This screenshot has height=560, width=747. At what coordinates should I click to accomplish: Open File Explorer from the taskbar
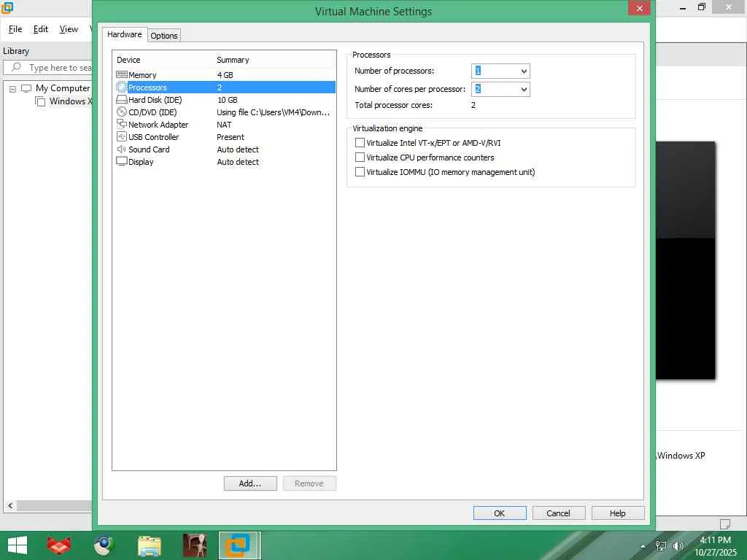pyautogui.click(x=149, y=545)
